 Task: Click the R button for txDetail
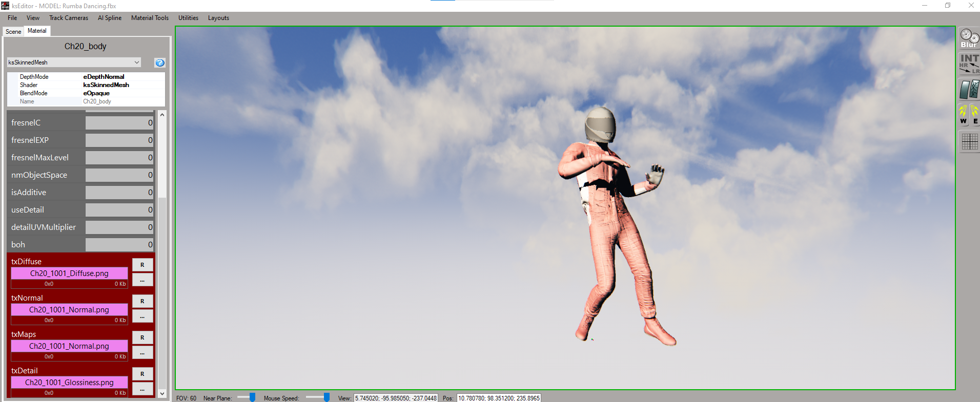(142, 374)
